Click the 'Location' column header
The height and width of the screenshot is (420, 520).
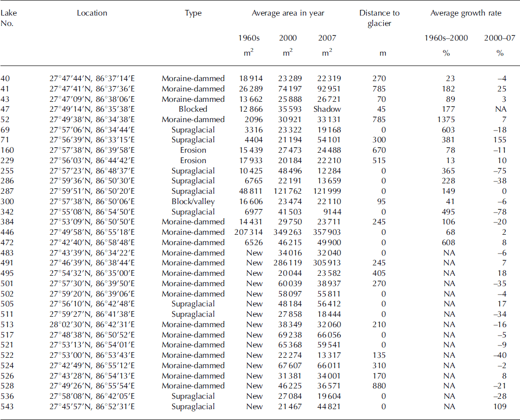(92, 13)
